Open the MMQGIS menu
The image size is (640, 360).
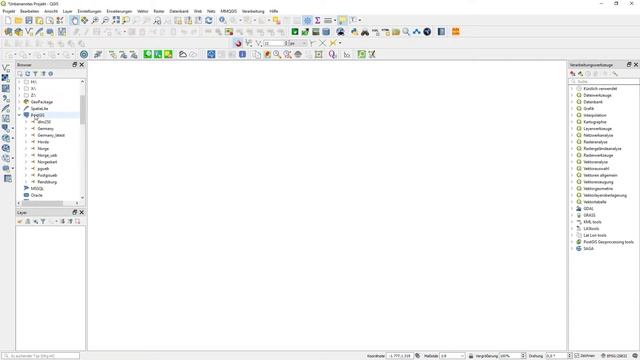point(229,11)
